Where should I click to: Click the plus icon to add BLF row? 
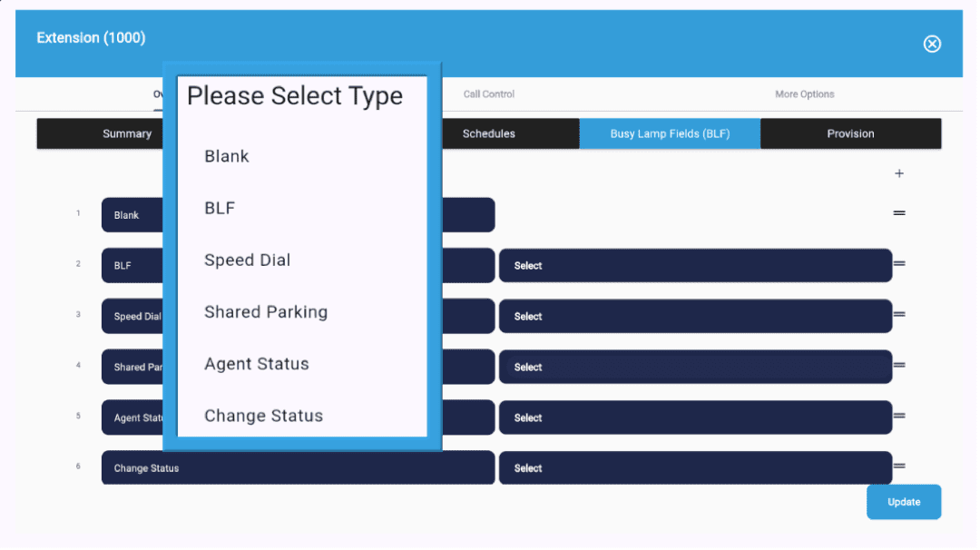899,173
